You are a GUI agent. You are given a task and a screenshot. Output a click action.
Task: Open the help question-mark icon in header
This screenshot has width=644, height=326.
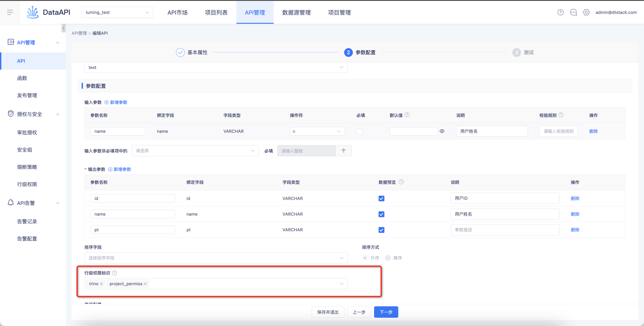(560, 12)
